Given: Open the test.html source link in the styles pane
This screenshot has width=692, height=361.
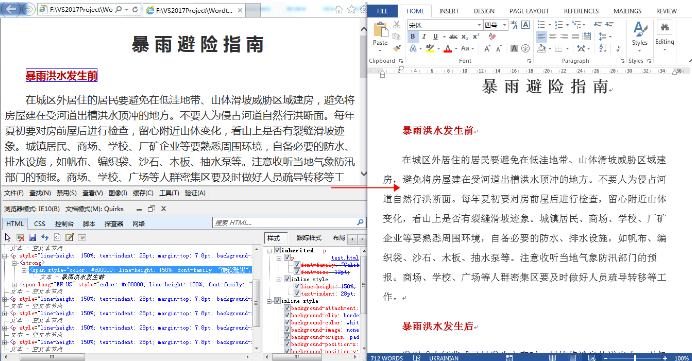Looking at the screenshot, I should (x=345, y=258).
